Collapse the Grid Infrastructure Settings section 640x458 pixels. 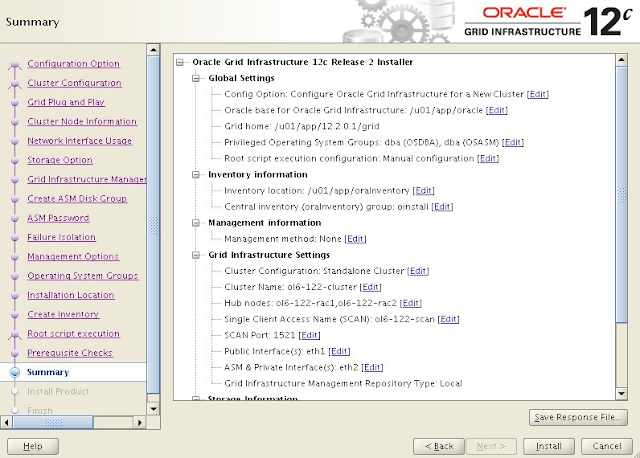click(x=196, y=255)
